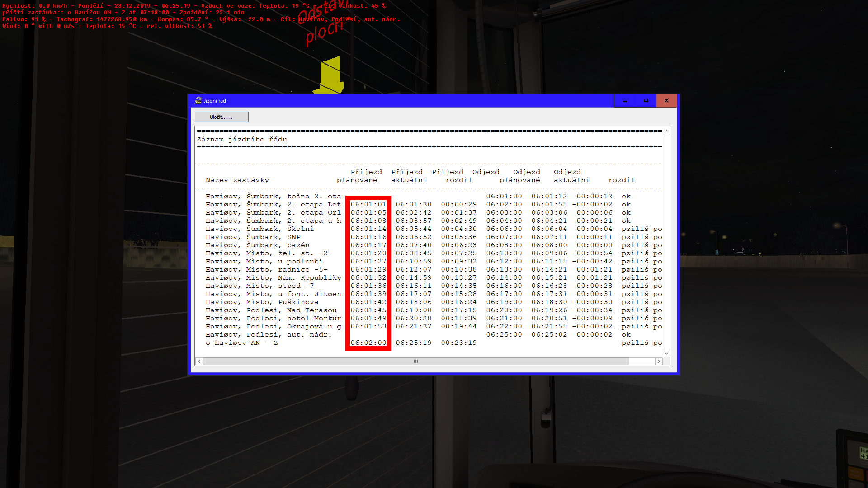The image size is (868, 488).
Task: Click the Záznam jízdního řádu heading line
Action: click(242, 139)
